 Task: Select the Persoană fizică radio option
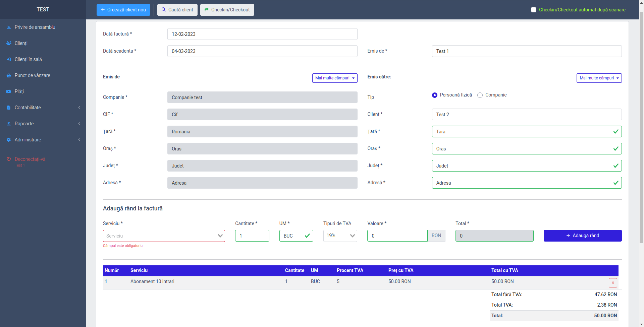pyautogui.click(x=435, y=95)
